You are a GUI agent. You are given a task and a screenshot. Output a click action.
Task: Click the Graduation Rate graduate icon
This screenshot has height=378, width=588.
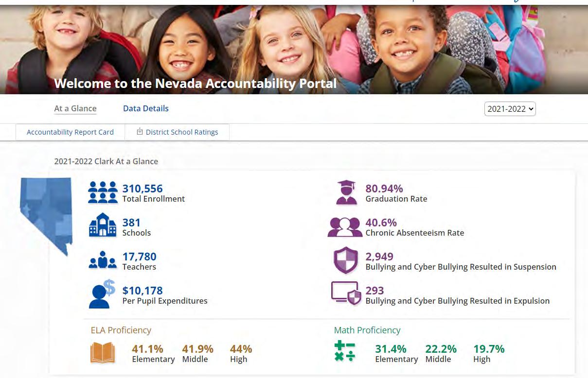pos(346,192)
